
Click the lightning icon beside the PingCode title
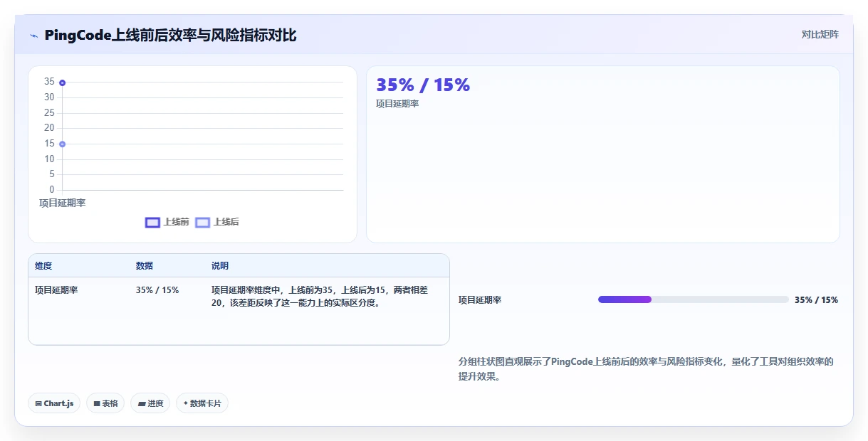point(33,36)
